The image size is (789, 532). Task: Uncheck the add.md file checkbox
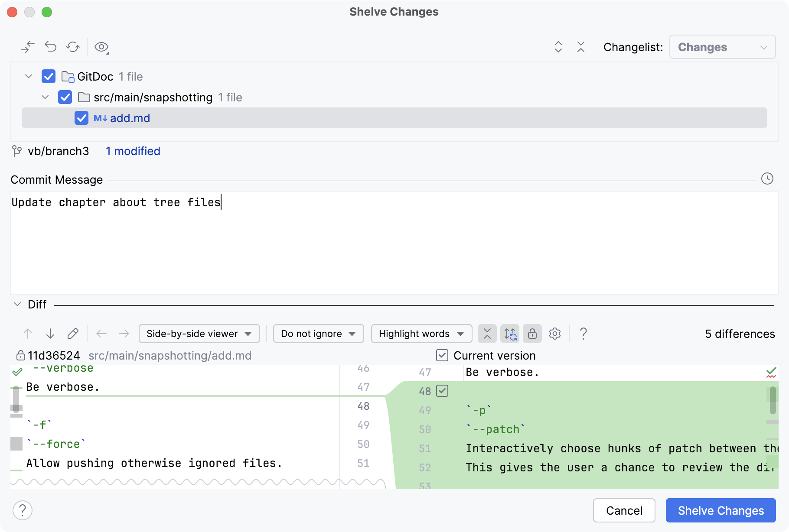82,118
